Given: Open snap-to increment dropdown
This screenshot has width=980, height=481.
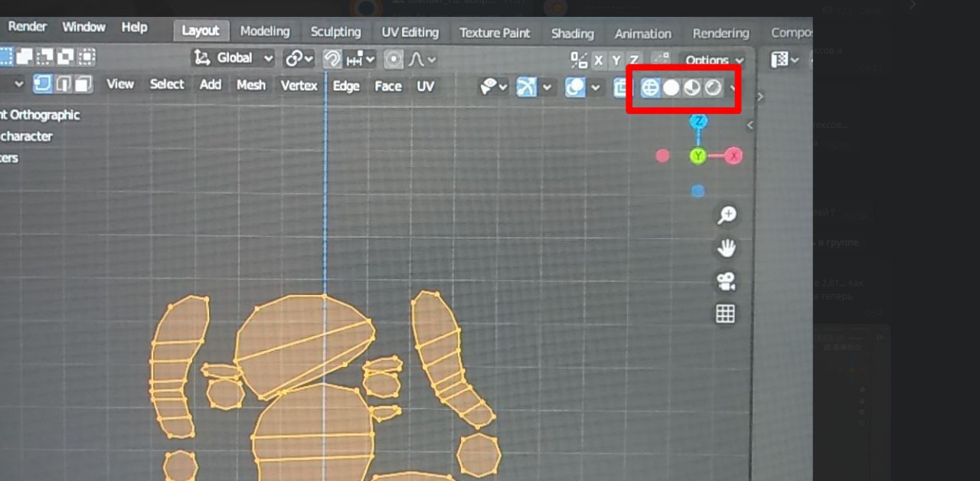Looking at the screenshot, I should pyautogui.click(x=360, y=58).
